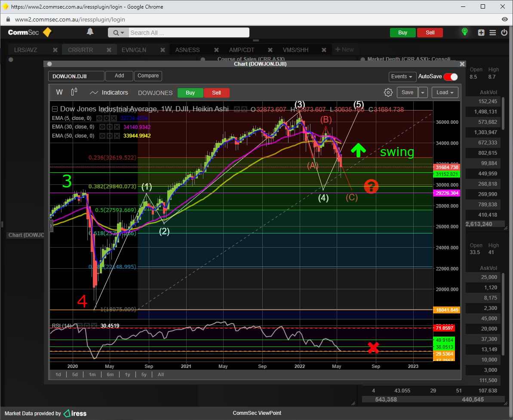Screen dimensions: 513x420
Task: Remove the RSI (14) indicator
Action: pyautogui.click(x=94, y=326)
